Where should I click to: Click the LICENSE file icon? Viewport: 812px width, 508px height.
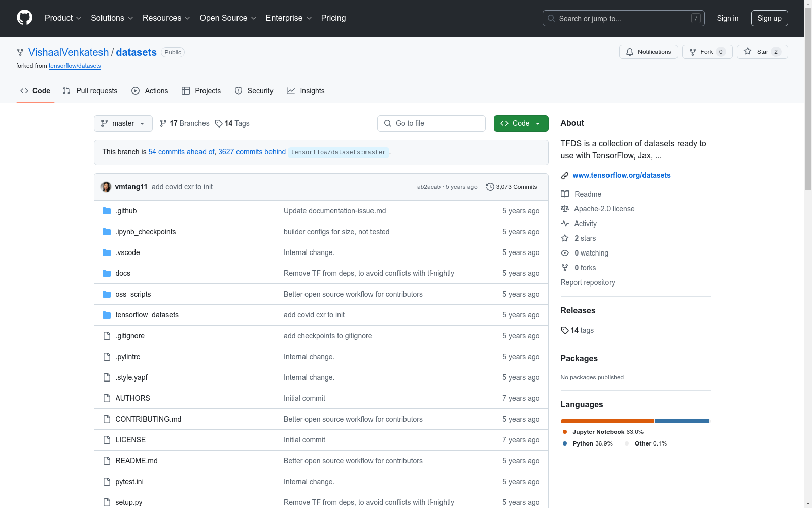point(107,440)
